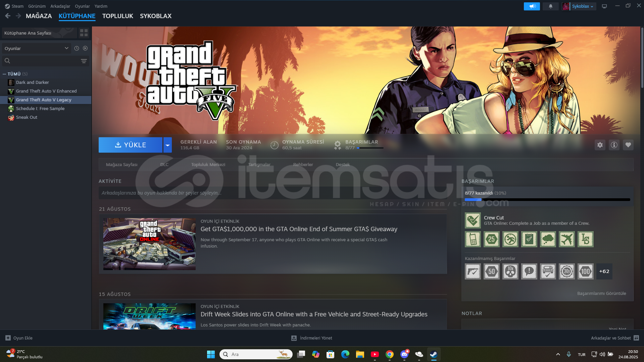Click the airplane achievement icon

click(567, 239)
